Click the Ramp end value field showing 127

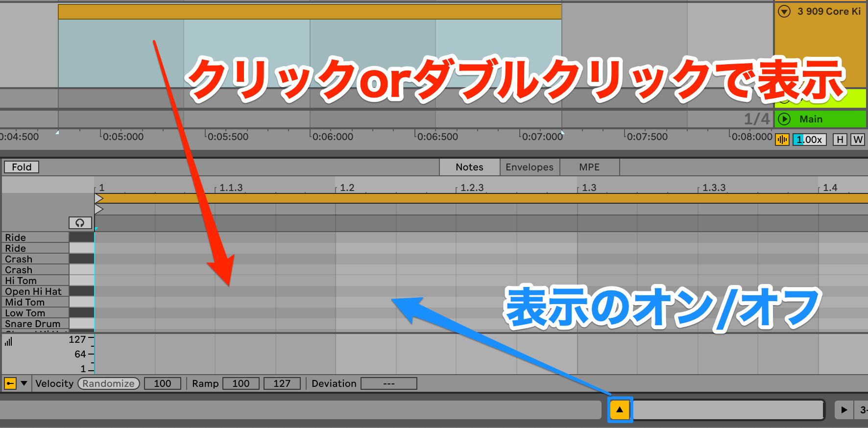point(282,383)
